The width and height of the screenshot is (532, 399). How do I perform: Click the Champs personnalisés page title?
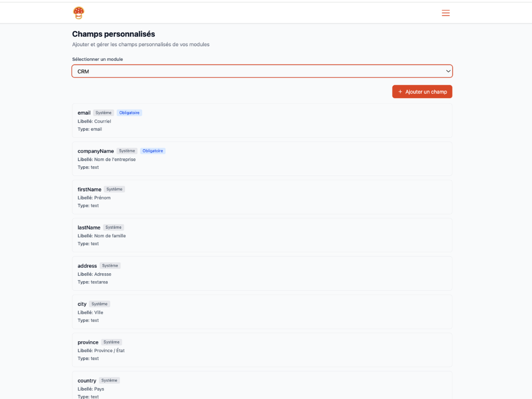click(x=113, y=34)
